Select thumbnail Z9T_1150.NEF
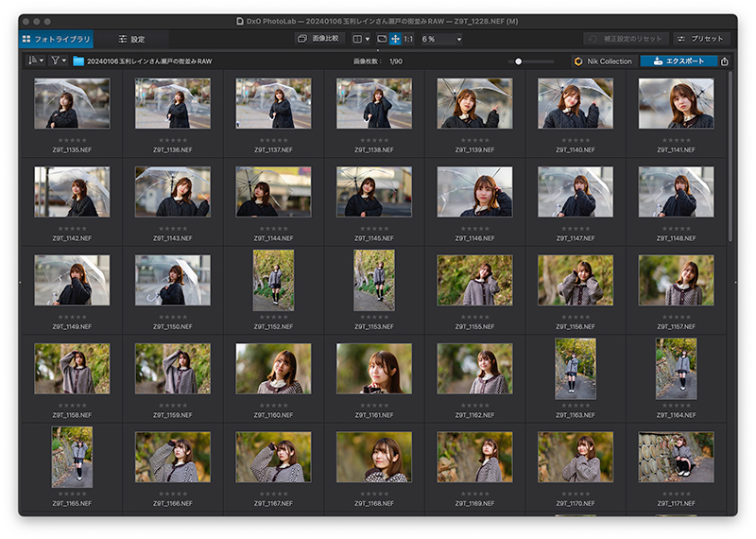The width and height of the screenshot is (756, 539). tap(173, 280)
